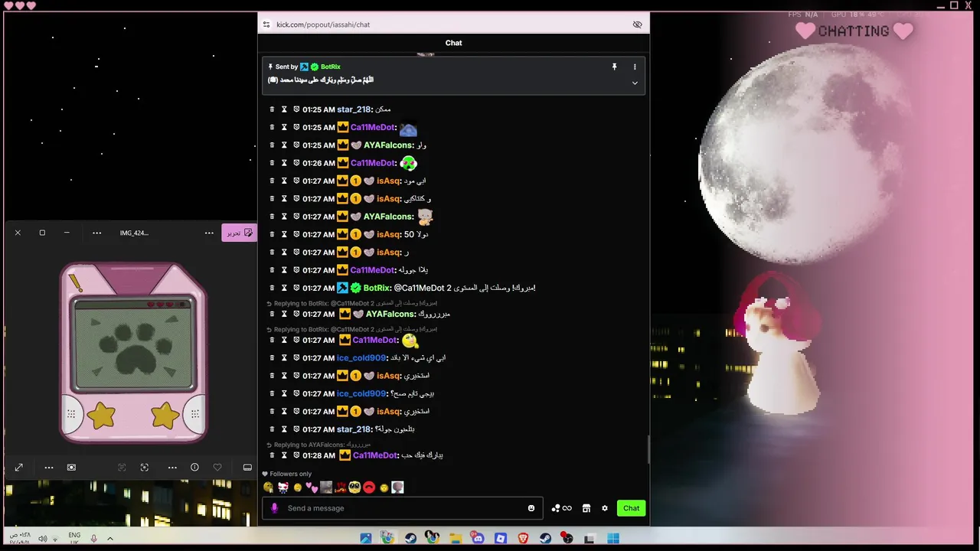Open star_218 profile from 01:25 AM message
The width and height of the screenshot is (980, 551).
click(354, 109)
